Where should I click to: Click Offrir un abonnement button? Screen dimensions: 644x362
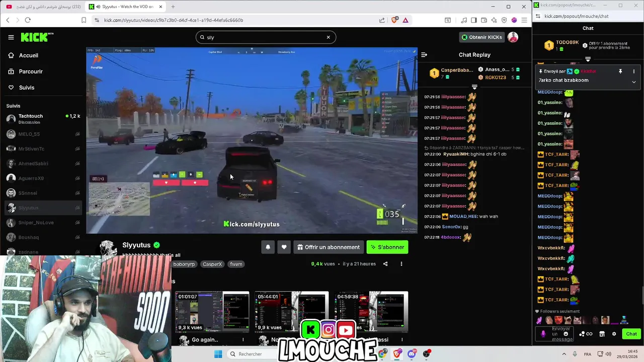tap(328, 247)
